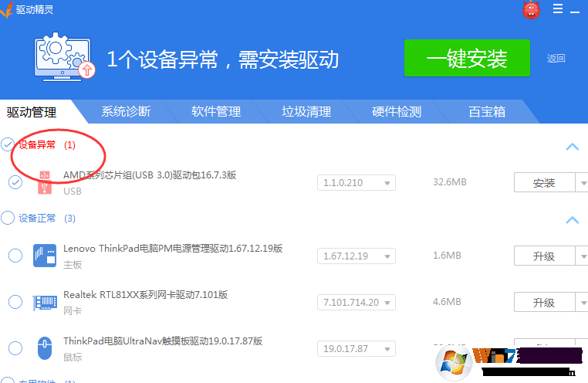The image size is (588, 383).
Task: Click the 返回 link
Action: click(x=556, y=58)
